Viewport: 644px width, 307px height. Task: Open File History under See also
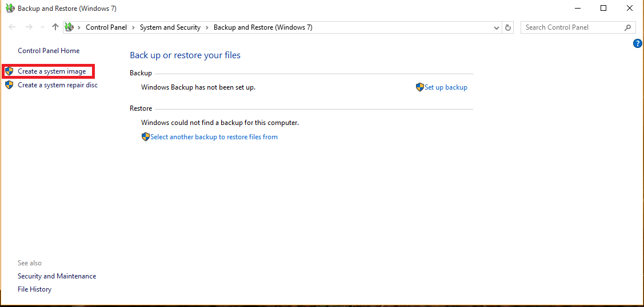[x=34, y=289]
